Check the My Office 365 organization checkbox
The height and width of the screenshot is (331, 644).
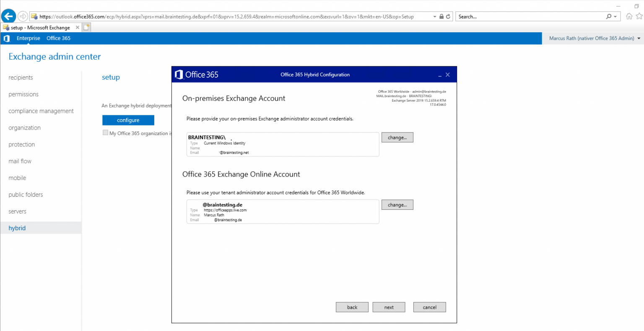105,132
